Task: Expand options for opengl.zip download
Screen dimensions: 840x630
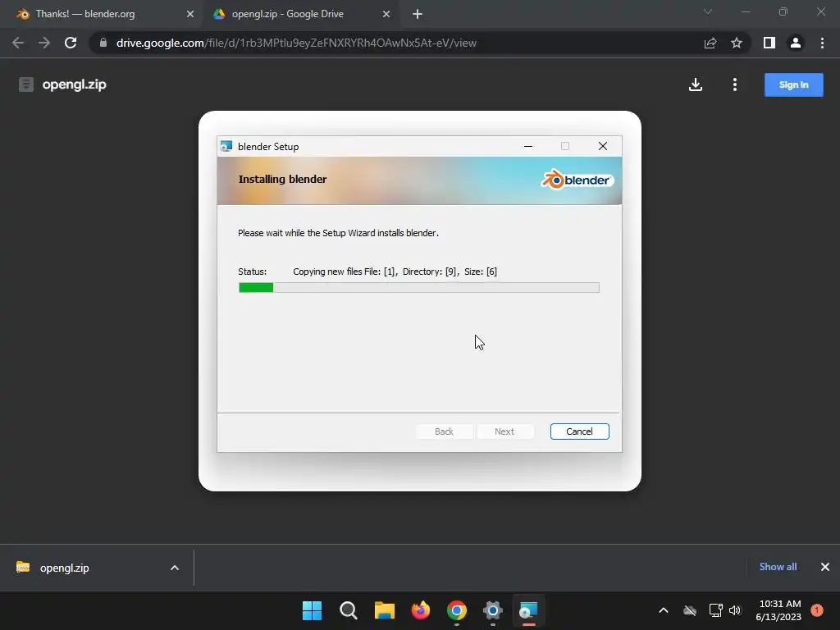Action: 175,568
